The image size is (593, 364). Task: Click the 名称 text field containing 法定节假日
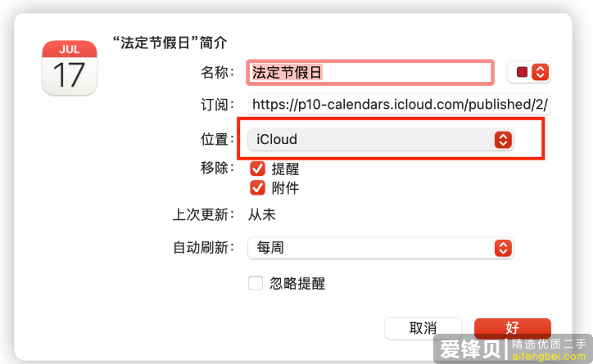[370, 72]
